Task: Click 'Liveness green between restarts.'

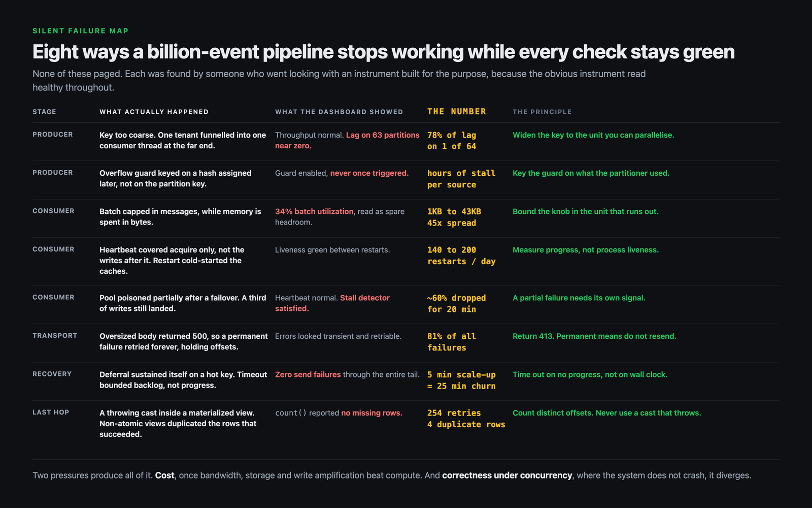Action: pos(332,250)
